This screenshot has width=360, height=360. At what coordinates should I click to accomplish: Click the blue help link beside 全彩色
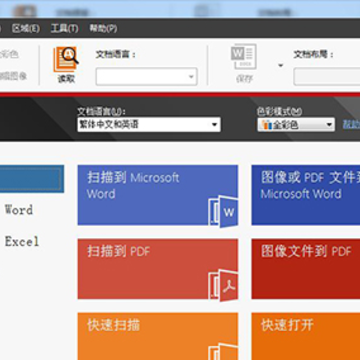[351, 124]
